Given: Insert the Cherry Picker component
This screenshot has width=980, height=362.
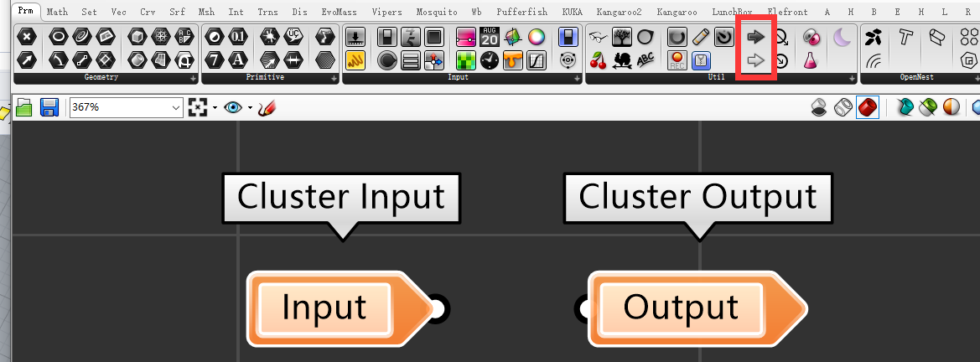Looking at the screenshot, I should 598,60.
